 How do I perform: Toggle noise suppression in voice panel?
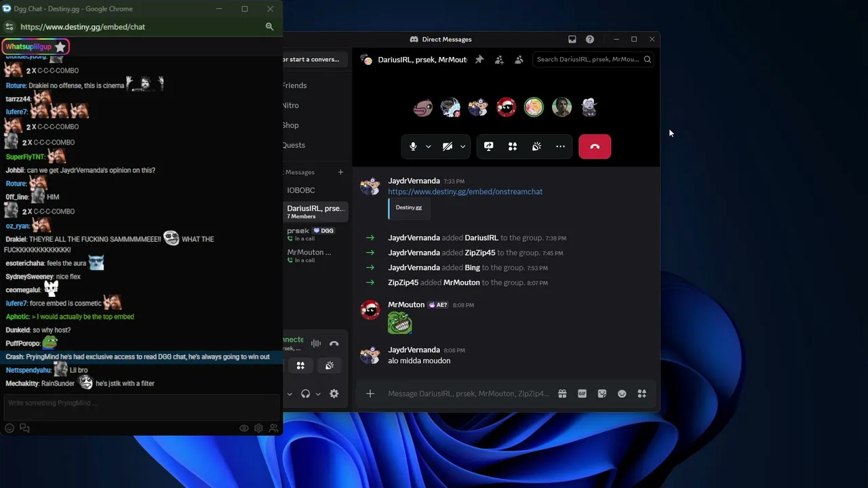click(316, 344)
